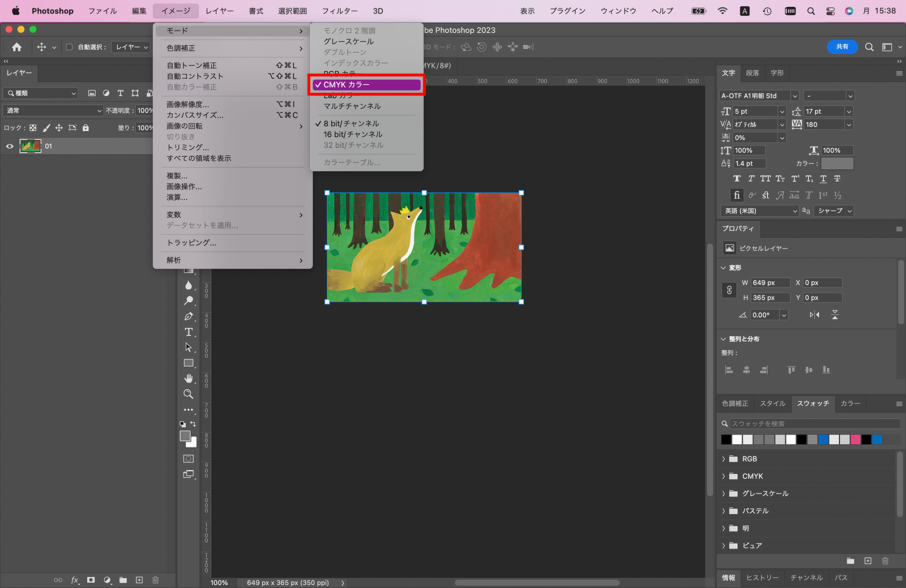This screenshot has width=906, height=588.
Task: Select the Pen tool in toolbar
Action: 189,316
